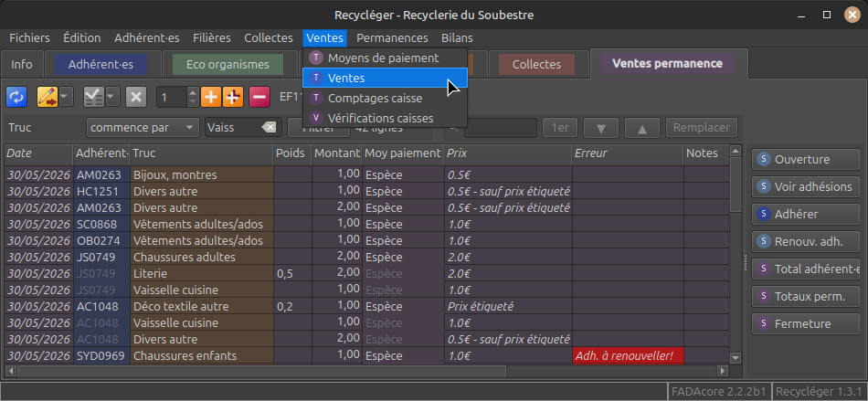Select the 'Chaussures enfants' cell
868x401 pixels.
(202, 355)
